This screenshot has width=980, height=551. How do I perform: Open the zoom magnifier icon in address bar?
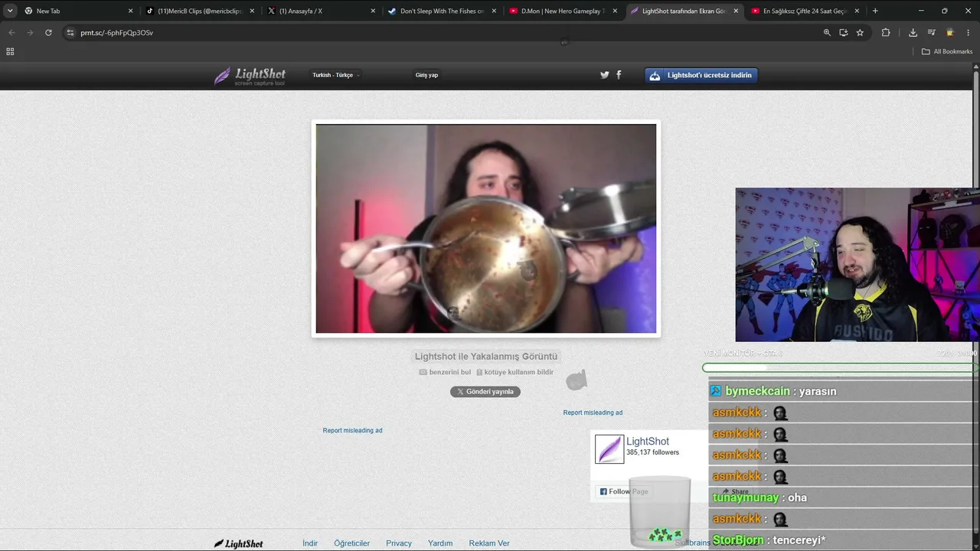[x=827, y=33]
